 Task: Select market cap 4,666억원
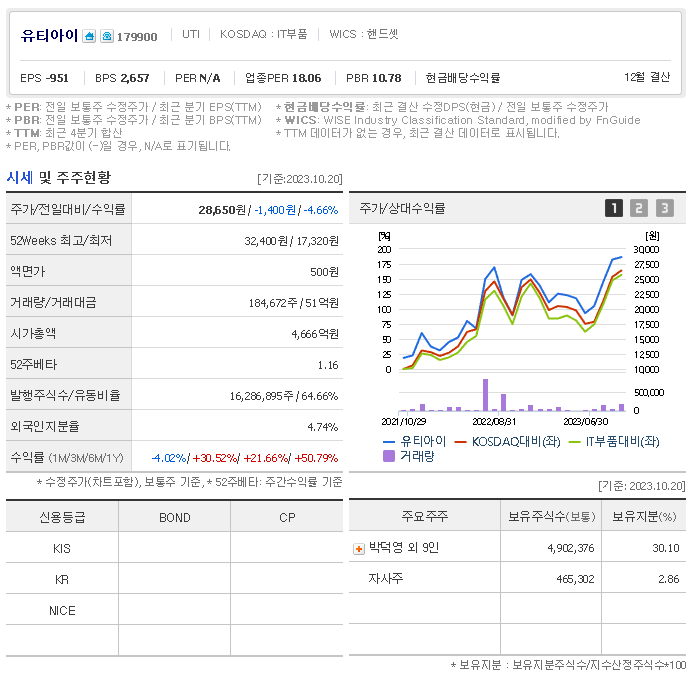pos(315,334)
